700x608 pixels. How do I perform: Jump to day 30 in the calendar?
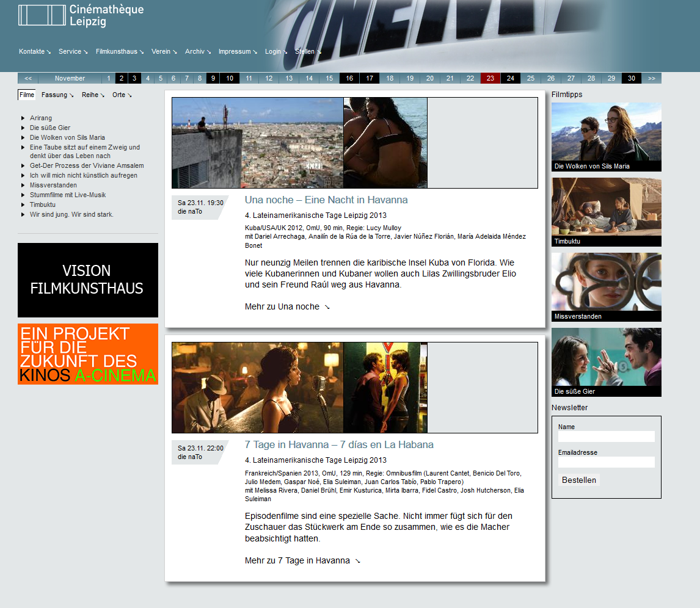(631, 78)
